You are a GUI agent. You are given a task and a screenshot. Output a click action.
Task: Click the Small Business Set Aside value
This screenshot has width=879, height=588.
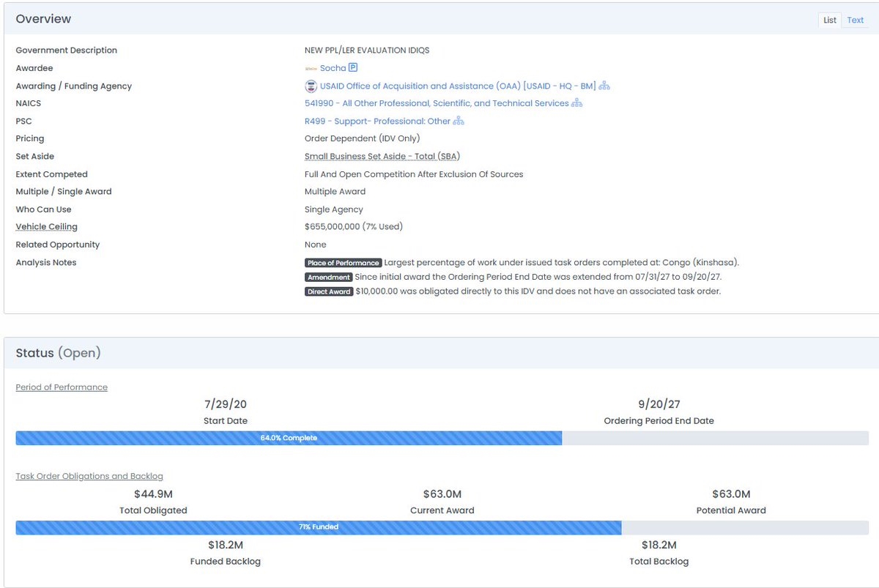382,156
